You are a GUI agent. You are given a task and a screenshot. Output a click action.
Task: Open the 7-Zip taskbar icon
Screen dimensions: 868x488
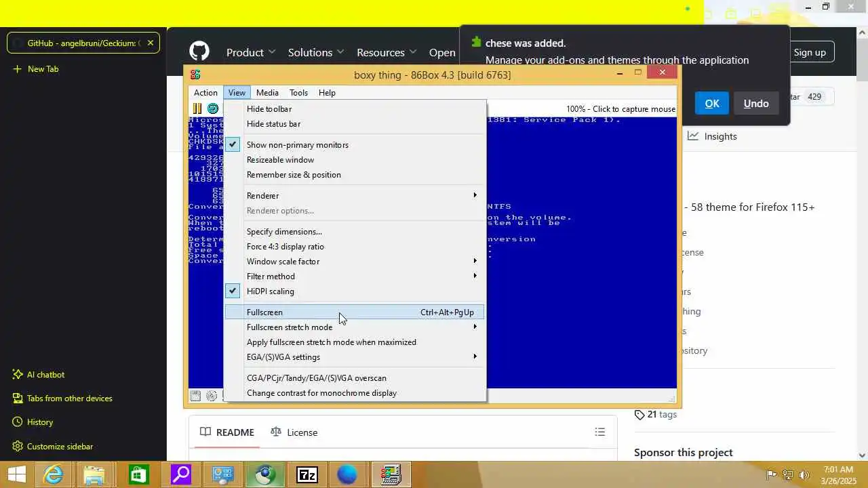(x=307, y=474)
